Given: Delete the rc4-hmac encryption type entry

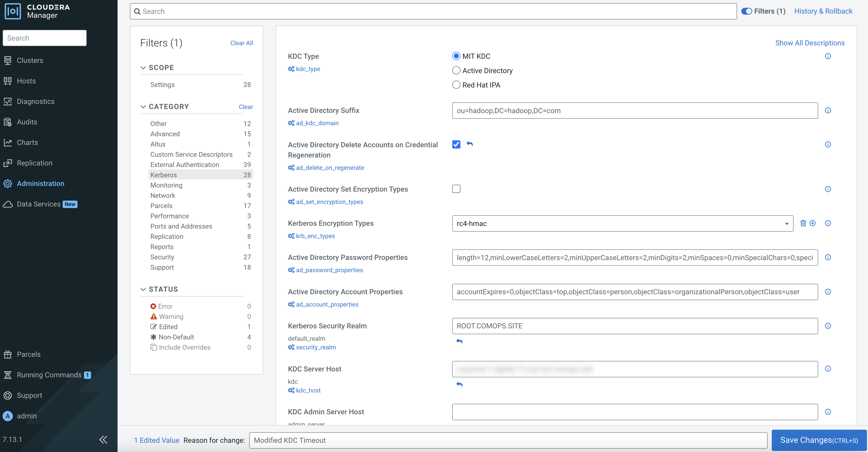Looking at the screenshot, I should pyautogui.click(x=803, y=223).
